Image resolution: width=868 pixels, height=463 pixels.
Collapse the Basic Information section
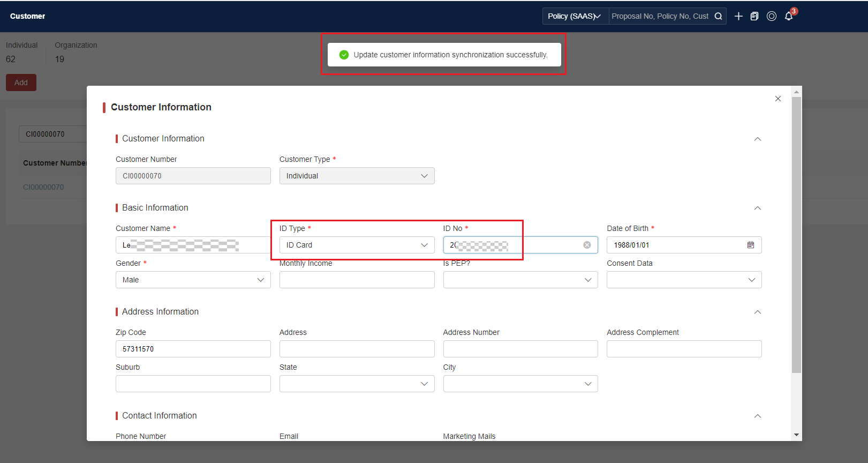758,208
